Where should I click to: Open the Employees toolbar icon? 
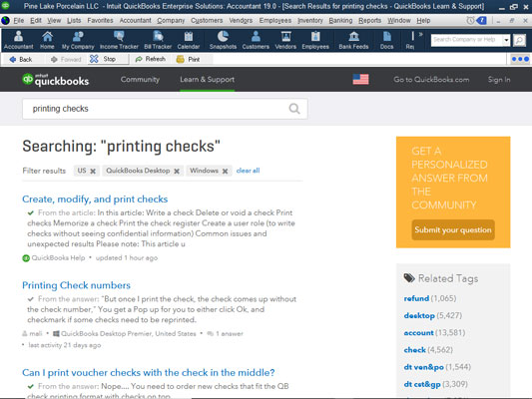click(315, 40)
